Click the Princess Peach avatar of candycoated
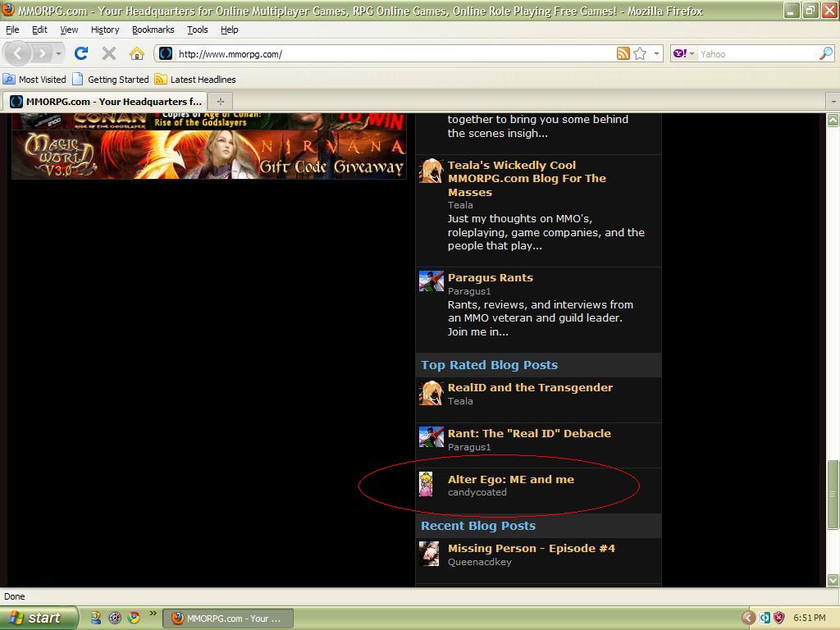The width and height of the screenshot is (840, 630). click(x=426, y=484)
